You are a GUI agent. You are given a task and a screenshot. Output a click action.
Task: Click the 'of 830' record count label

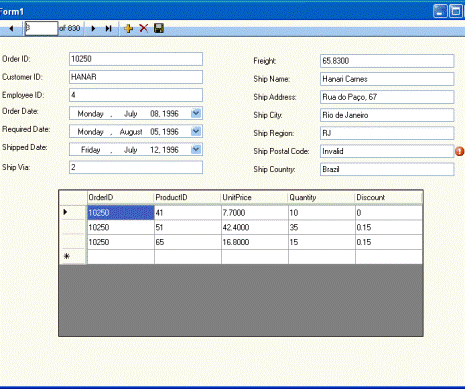70,28
